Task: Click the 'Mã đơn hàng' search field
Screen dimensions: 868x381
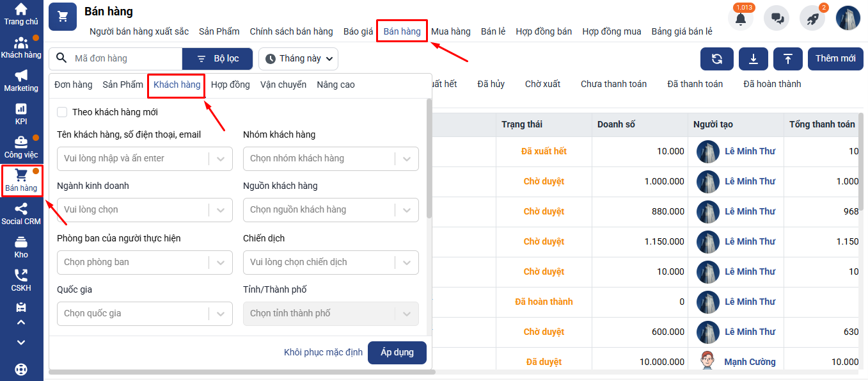Action: point(125,59)
